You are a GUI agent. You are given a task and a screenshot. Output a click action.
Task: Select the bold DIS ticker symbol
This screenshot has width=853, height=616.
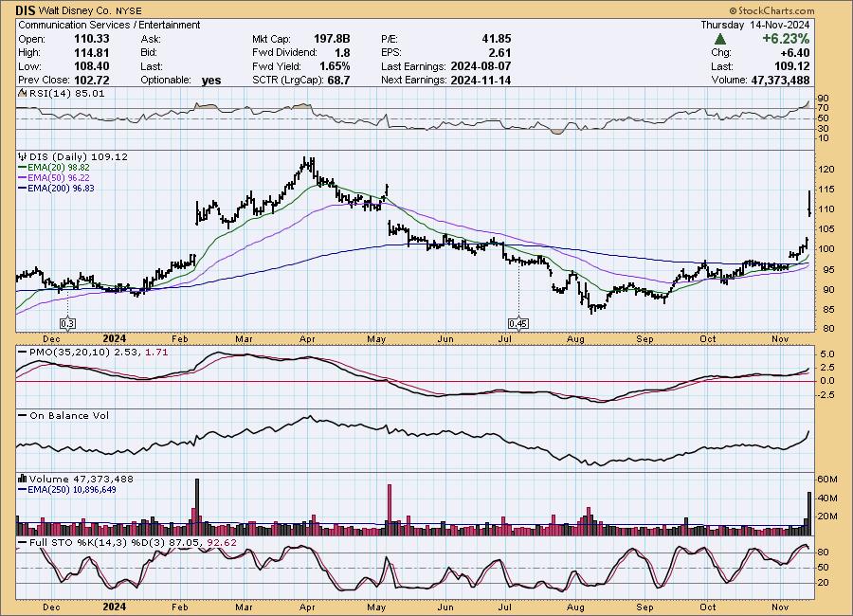[x=27, y=10]
